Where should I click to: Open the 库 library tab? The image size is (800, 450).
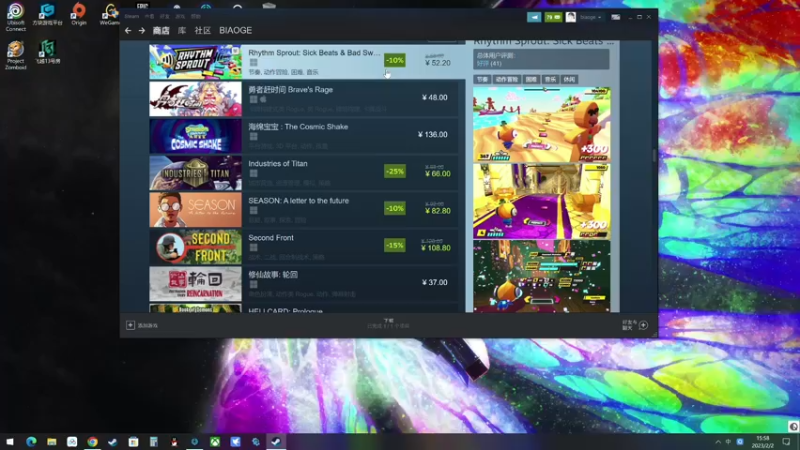pos(182,31)
